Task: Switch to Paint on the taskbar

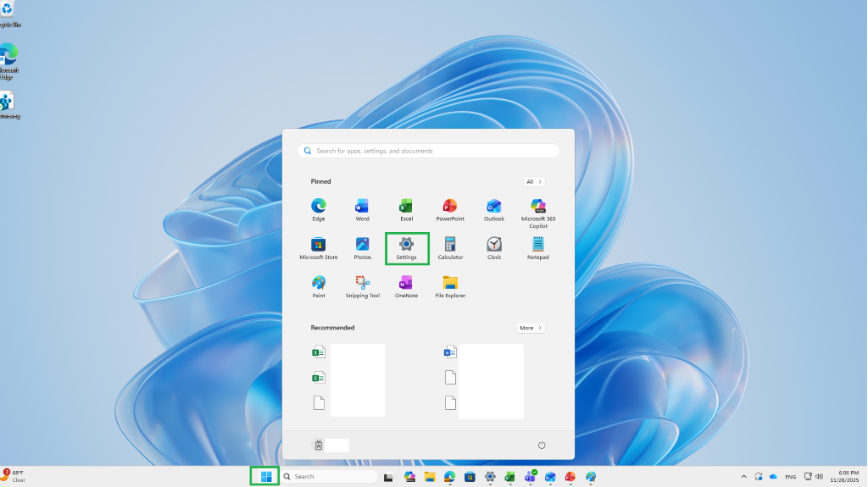Action: pyautogui.click(x=591, y=477)
